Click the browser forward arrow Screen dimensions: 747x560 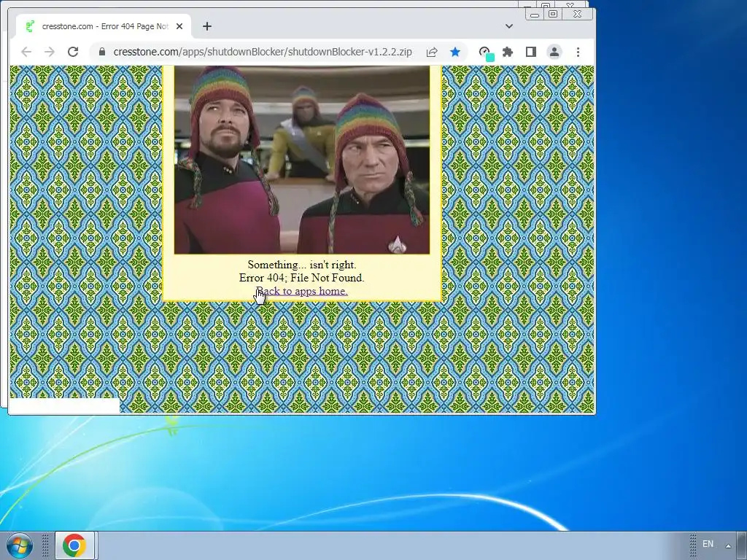(50, 52)
